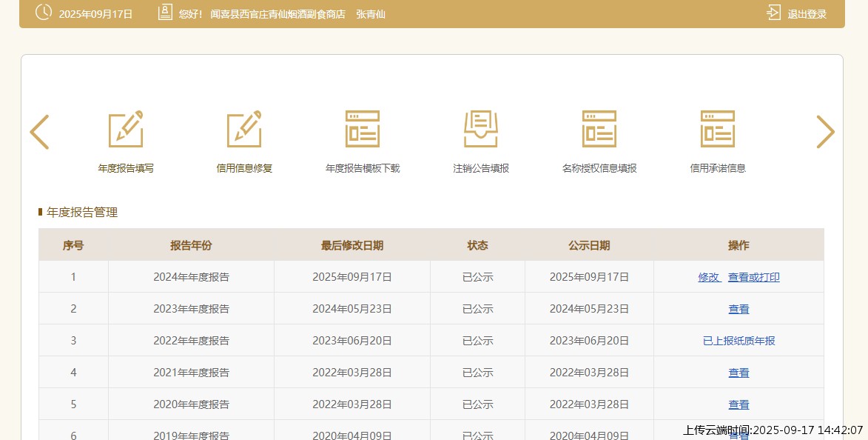Click the 名称授权信息填报 icon
The image size is (868, 440).
pos(599,129)
